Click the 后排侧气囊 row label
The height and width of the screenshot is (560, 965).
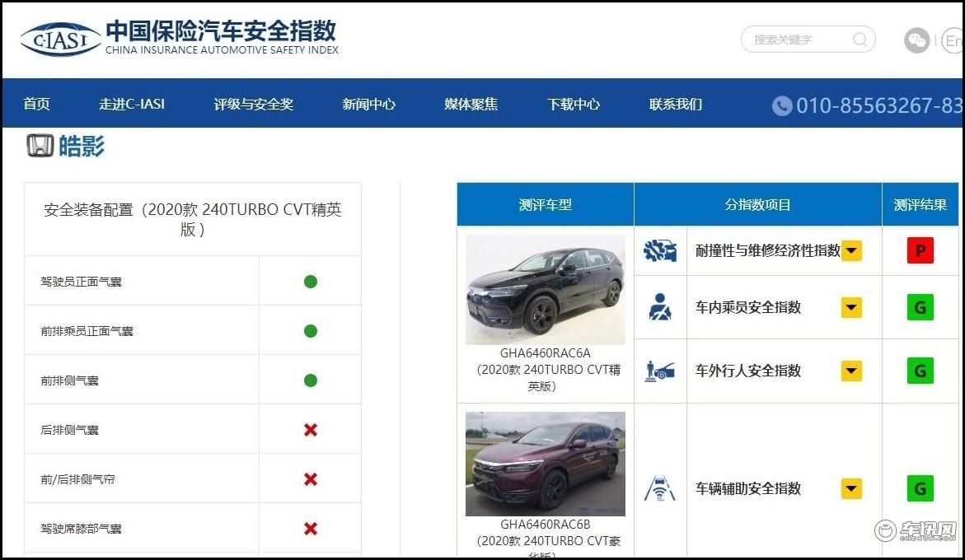[x=69, y=430]
